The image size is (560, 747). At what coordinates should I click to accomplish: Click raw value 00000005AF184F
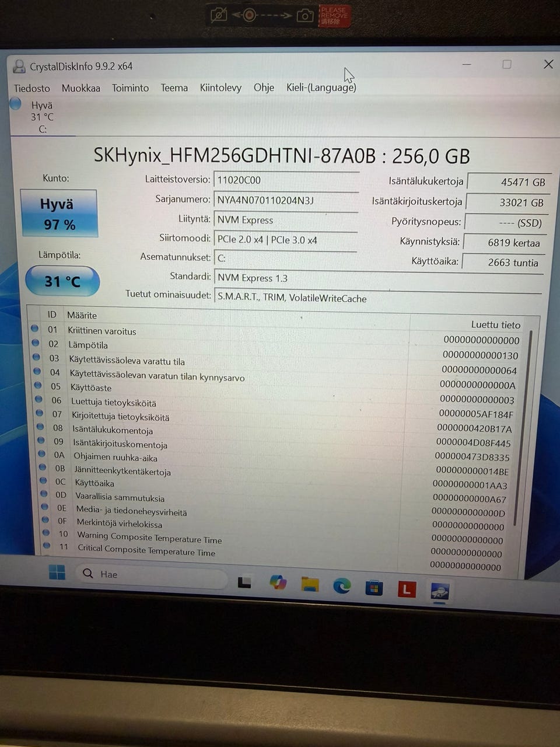coord(476,414)
